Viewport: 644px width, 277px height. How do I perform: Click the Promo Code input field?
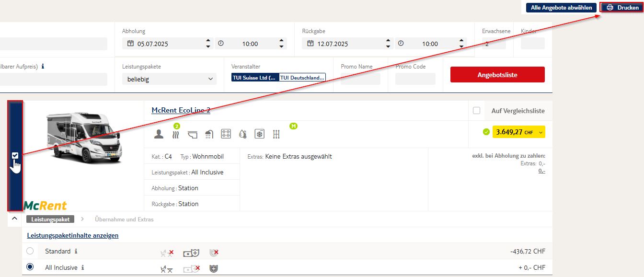(x=415, y=79)
